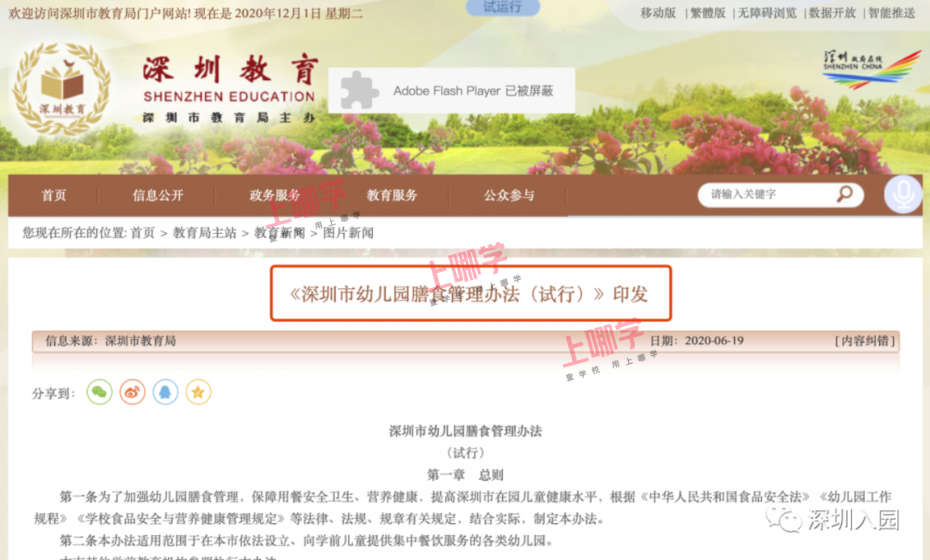Open 教育局主站 breadcrumb link
This screenshot has height=560, width=930.
[x=204, y=233]
